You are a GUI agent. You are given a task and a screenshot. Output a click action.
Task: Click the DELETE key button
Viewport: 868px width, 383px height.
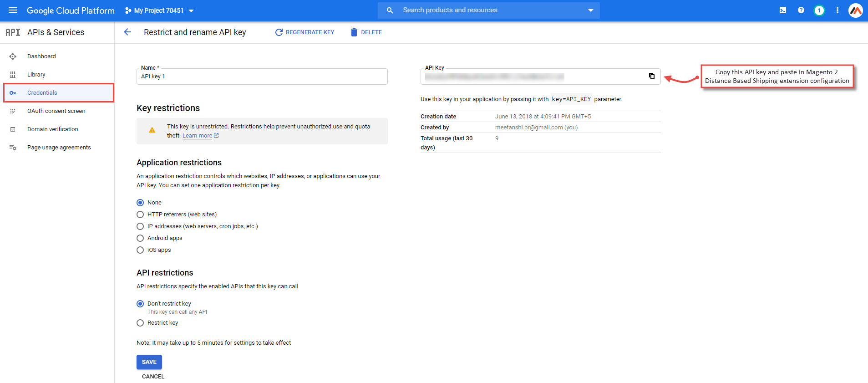366,32
